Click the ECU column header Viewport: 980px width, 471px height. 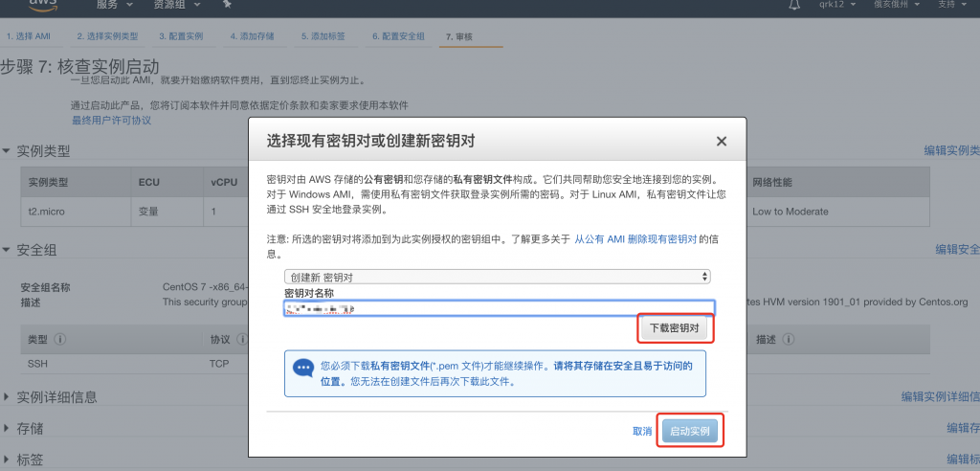click(x=148, y=182)
